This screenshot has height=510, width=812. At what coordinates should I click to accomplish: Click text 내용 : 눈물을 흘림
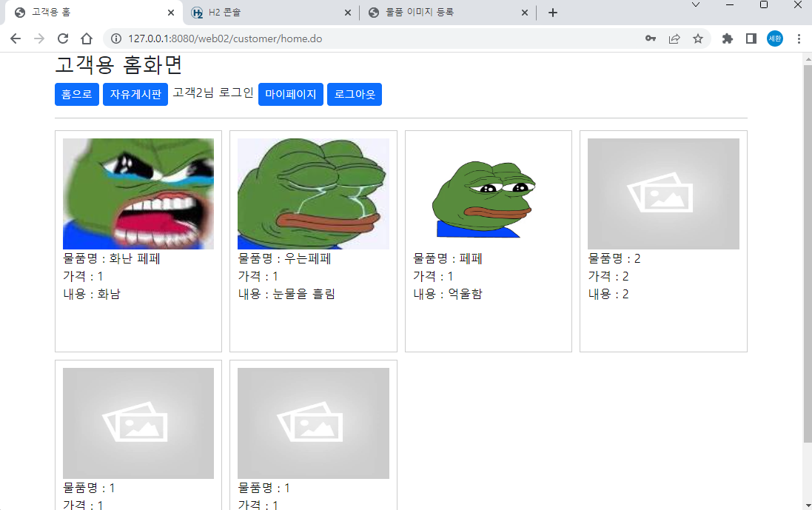point(286,294)
